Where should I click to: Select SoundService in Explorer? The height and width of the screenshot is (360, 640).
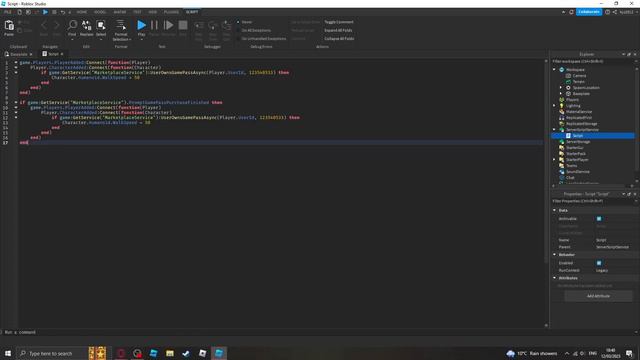point(577,171)
